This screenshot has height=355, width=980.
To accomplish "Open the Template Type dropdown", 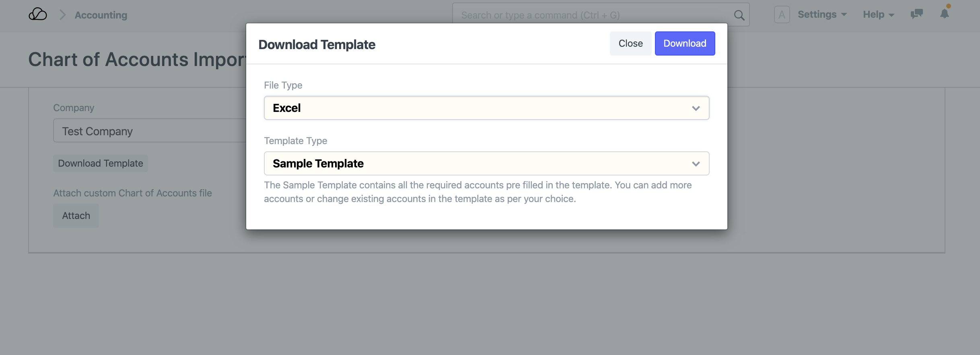I will pyautogui.click(x=479, y=163).
